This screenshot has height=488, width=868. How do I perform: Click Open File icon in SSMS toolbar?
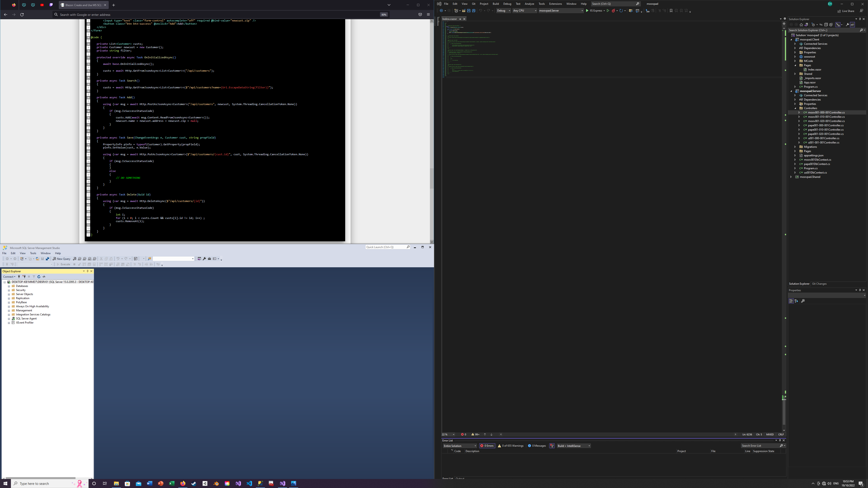click(x=37, y=259)
